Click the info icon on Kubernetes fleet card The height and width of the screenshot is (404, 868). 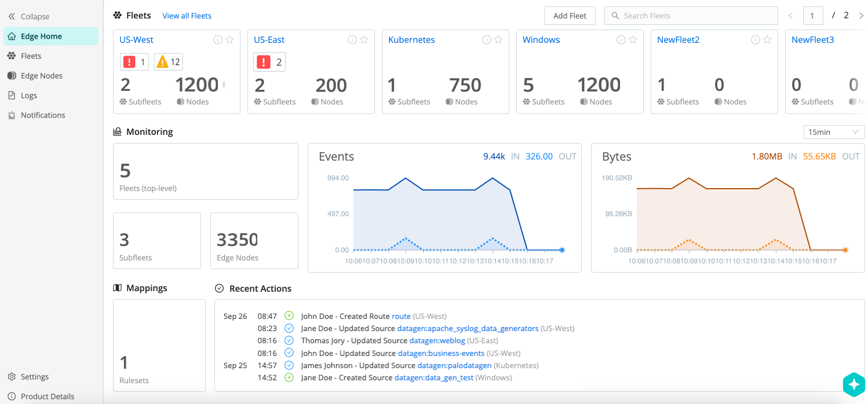point(487,40)
